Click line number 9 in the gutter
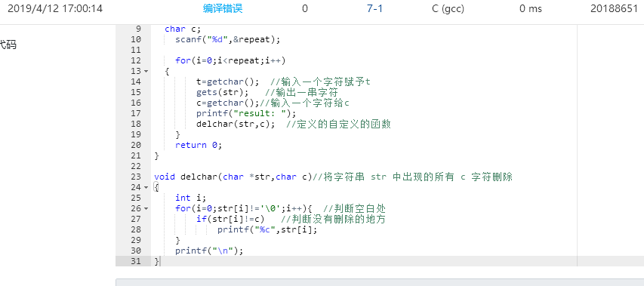The image size is (644, 286). pos(137,29)
